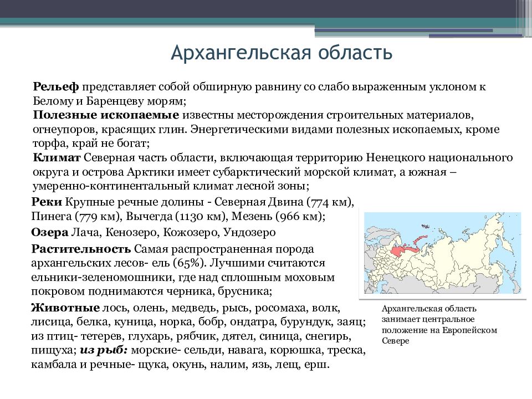Click the words 'субарктический морской климат'
The image size is (532, 399).
(303, 172)
